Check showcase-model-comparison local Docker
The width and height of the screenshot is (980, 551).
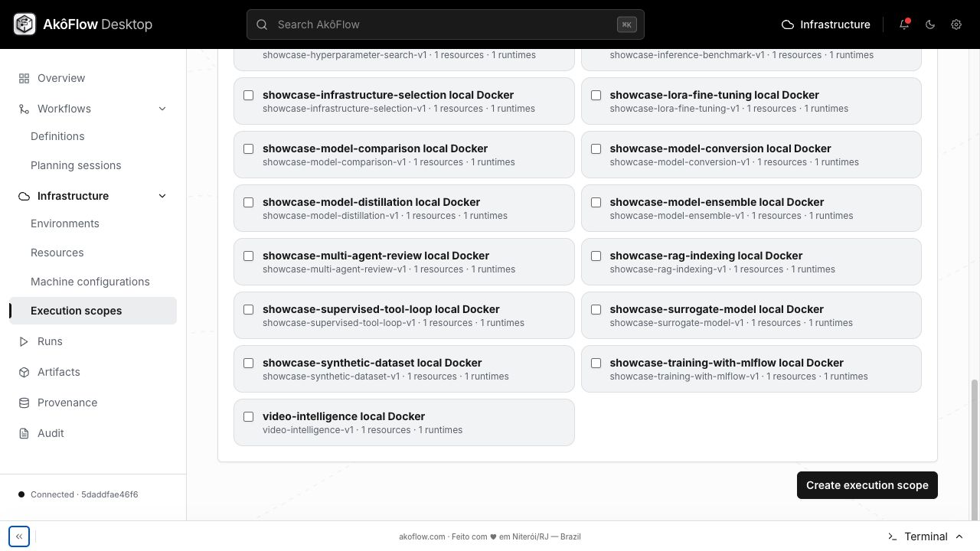tap(248, 148)
